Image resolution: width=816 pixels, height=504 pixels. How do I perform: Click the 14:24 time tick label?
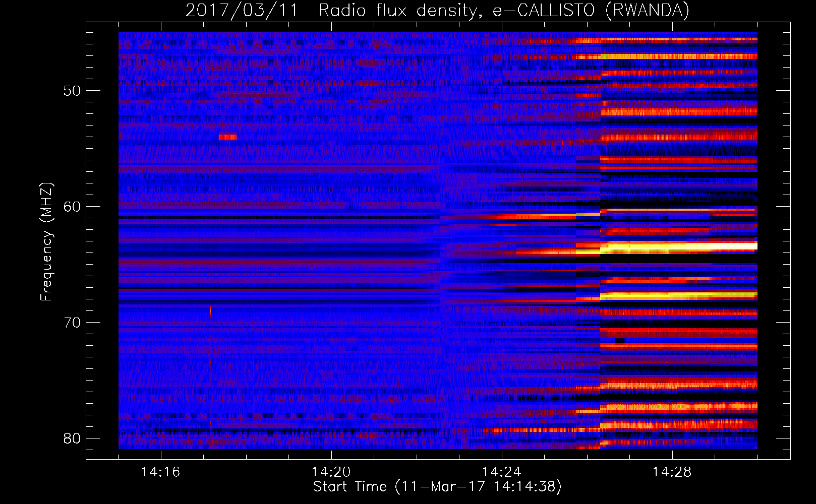click(x=502, y=472)
